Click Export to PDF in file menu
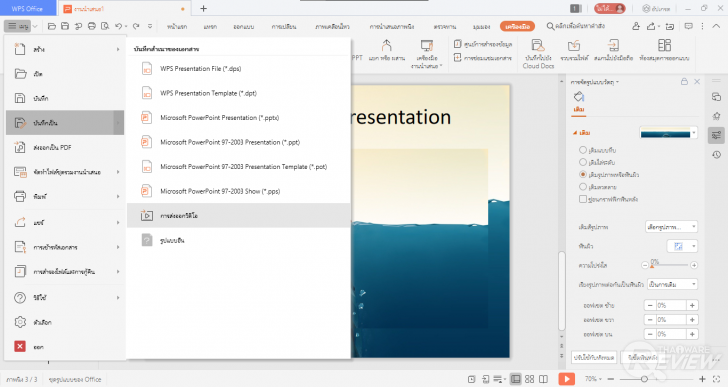 (65, 147)
